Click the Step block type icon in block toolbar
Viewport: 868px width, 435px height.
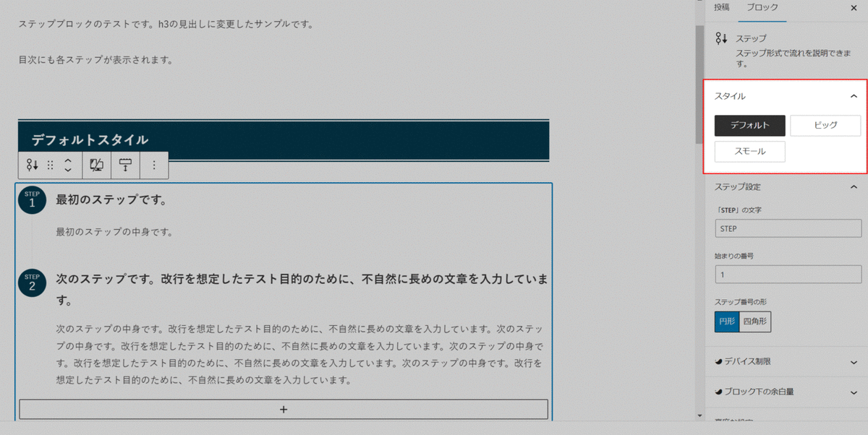coord(32,165)
